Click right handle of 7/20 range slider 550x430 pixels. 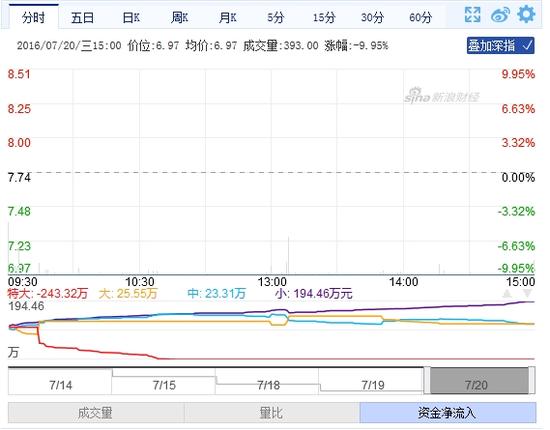pyautogui.click(x=532, y=381)
